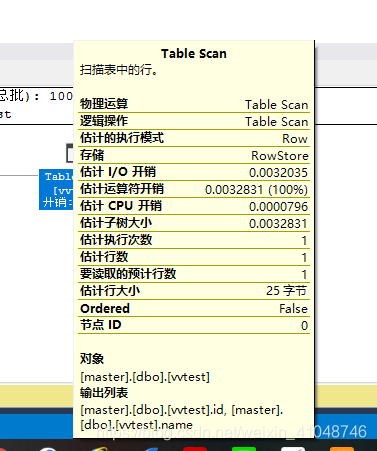Click the [master].[dbo].[vvtest] object text

point(145,377)
